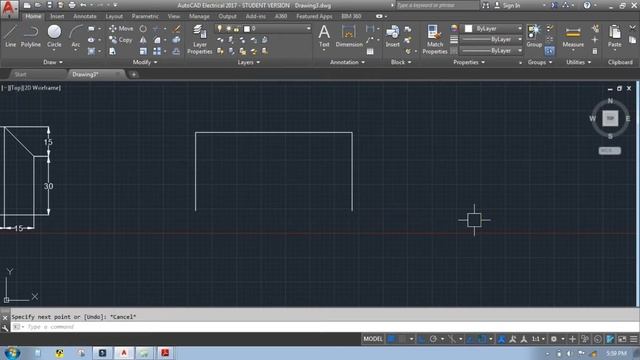Toggle object snap in status bar
The height and width of the screenshot is (360, 640).
[x=482, y=339]
